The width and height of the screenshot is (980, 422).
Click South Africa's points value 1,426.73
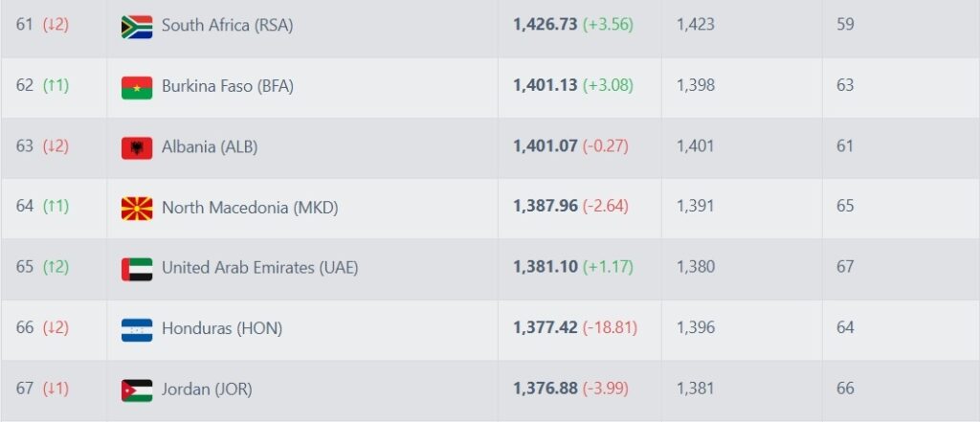coord(545,25)
